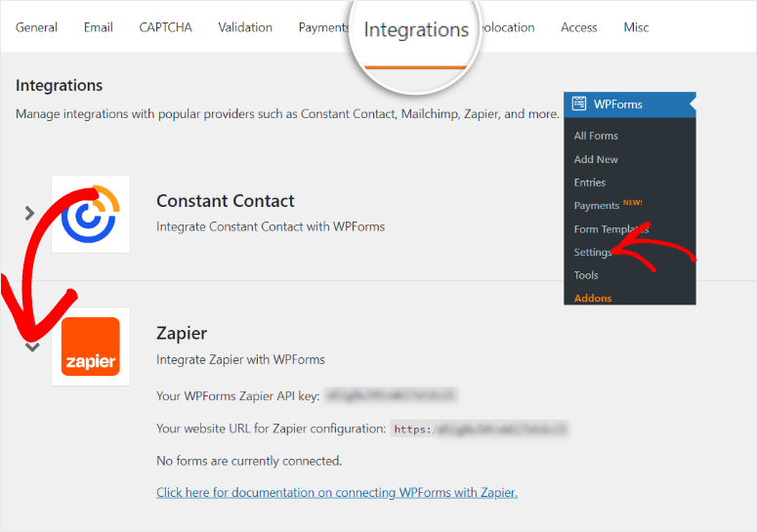This screenshot has height=532, width=757.
Task: Expand the Constant Contact integration chevron
Action: tap(29, 213)
